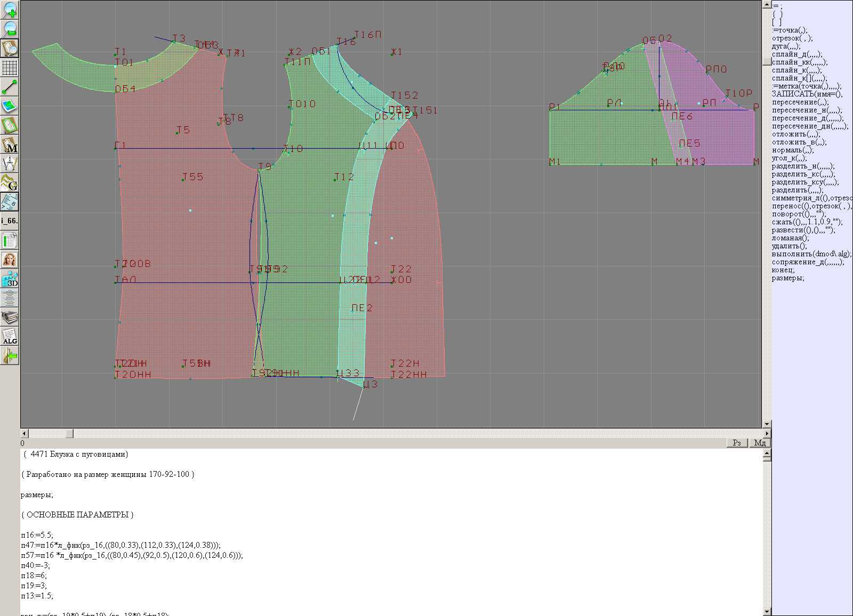Click code line 'п16:=5.5;' in editor
This screenshot has width=853, height=616.
[37, 535]
